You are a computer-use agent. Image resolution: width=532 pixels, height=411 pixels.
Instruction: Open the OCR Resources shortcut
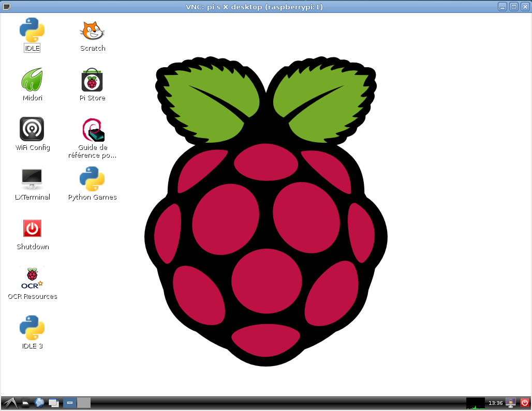click(32, 278)
